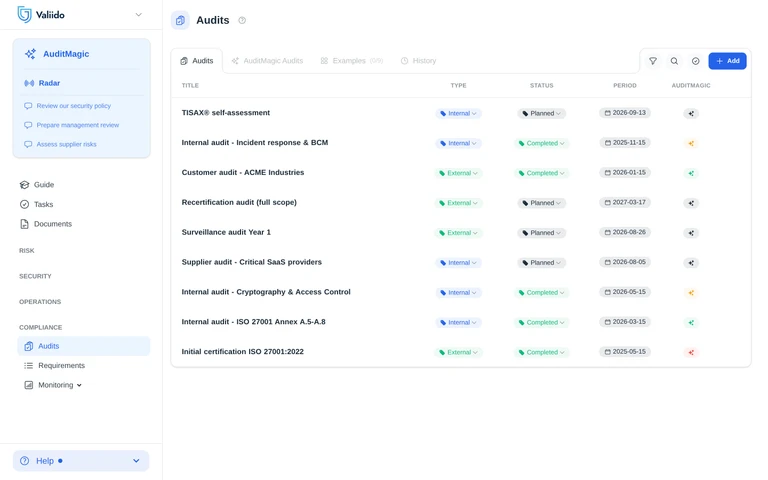Open Type dropdown for Customer audit - ACME Industries
The height and width of the screenshot is (480, 768).
tap(458, 173)
